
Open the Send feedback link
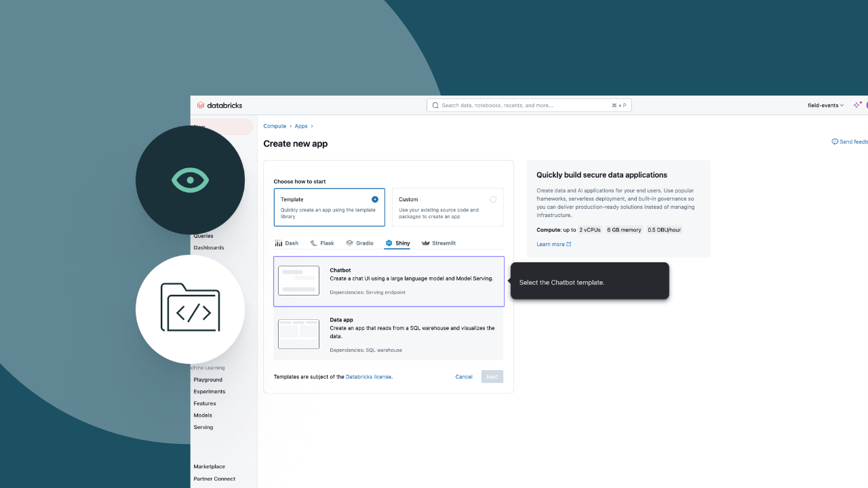coord(850,142)
